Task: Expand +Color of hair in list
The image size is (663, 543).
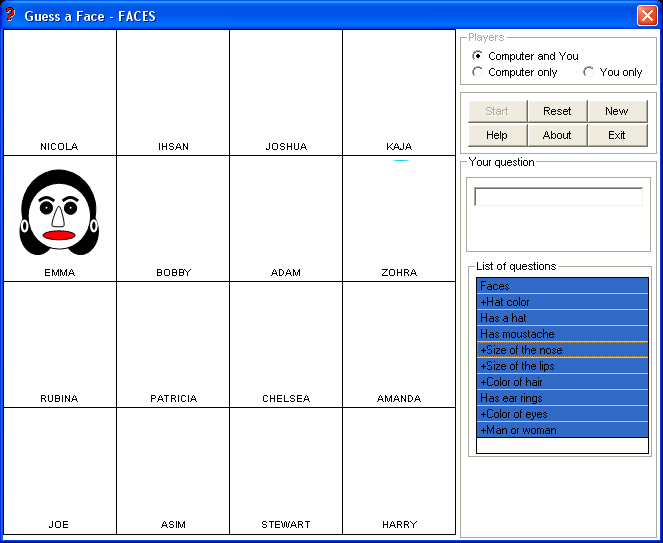Action: 561,382
